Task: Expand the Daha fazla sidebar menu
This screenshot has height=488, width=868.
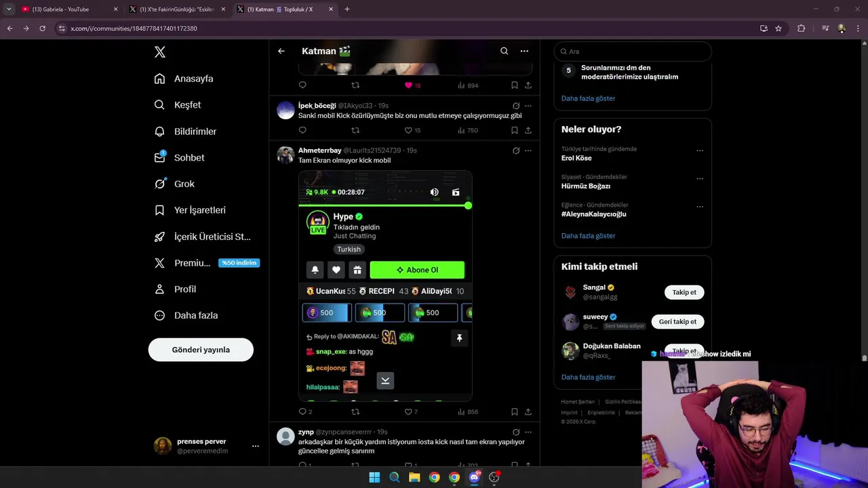Action: coord(186,315)
